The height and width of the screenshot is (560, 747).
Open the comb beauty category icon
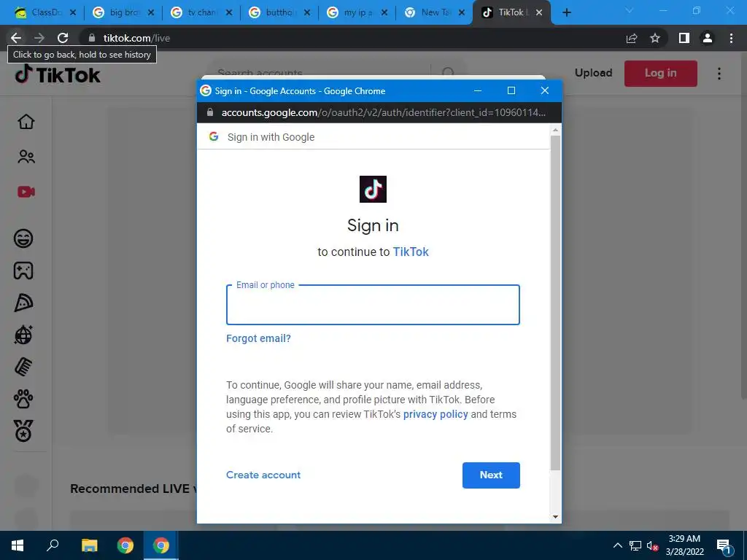23,367
